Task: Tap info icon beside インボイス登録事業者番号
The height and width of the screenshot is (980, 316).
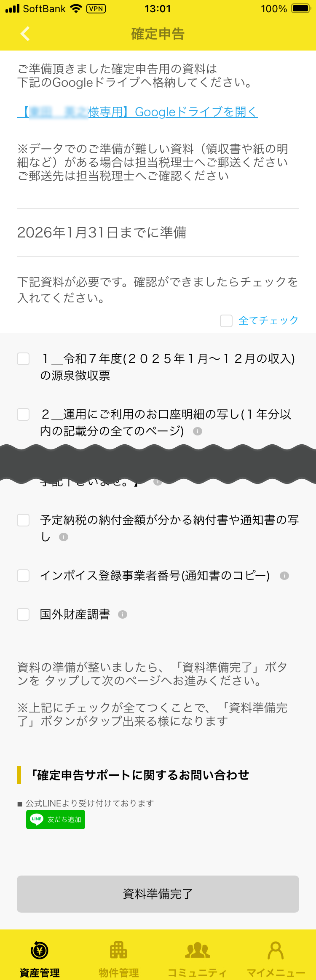Action: (x=284, y=576)
